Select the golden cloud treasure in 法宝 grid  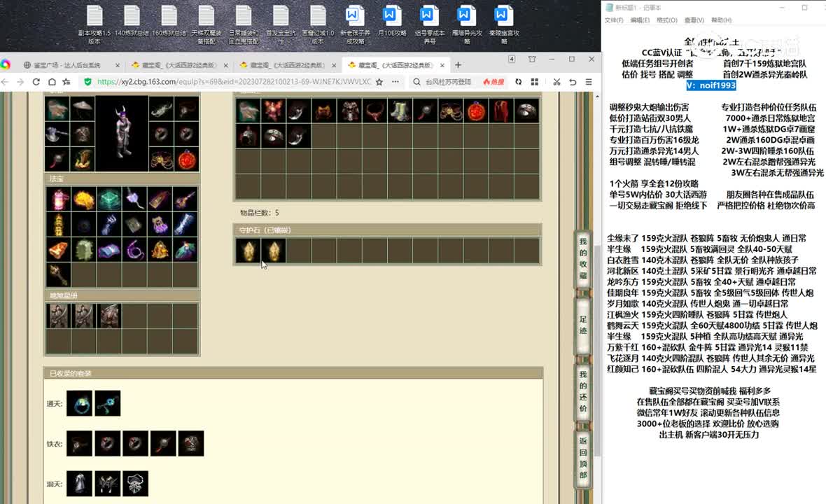(x=83, y=199)
